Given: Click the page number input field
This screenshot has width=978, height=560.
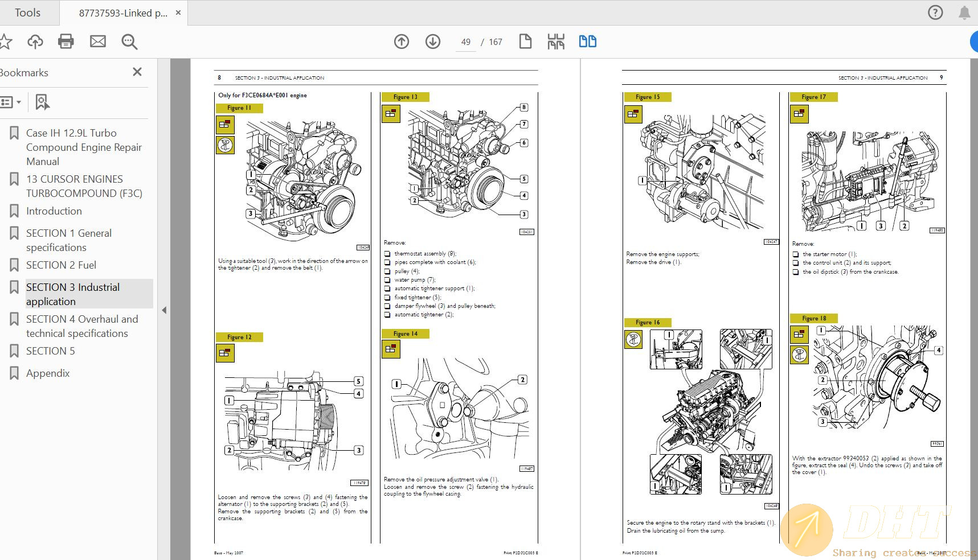Looking at the screenshot, I should pyautogui.click(x=465, y=42).
